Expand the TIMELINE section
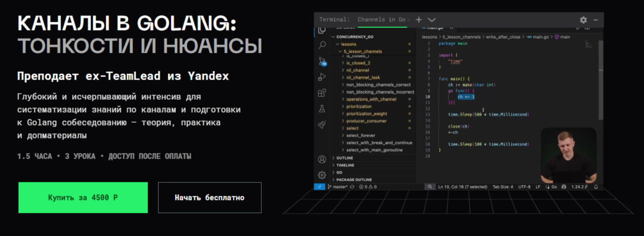 345,165
